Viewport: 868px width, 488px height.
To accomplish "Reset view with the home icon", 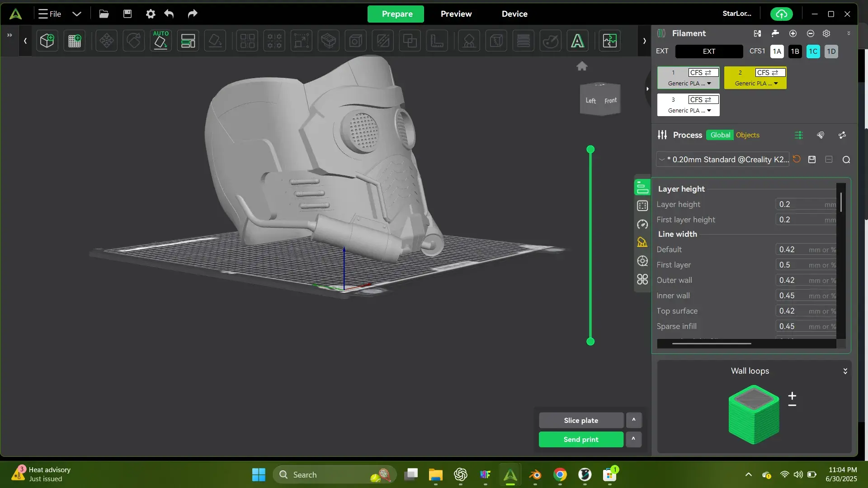I will 582,66.
